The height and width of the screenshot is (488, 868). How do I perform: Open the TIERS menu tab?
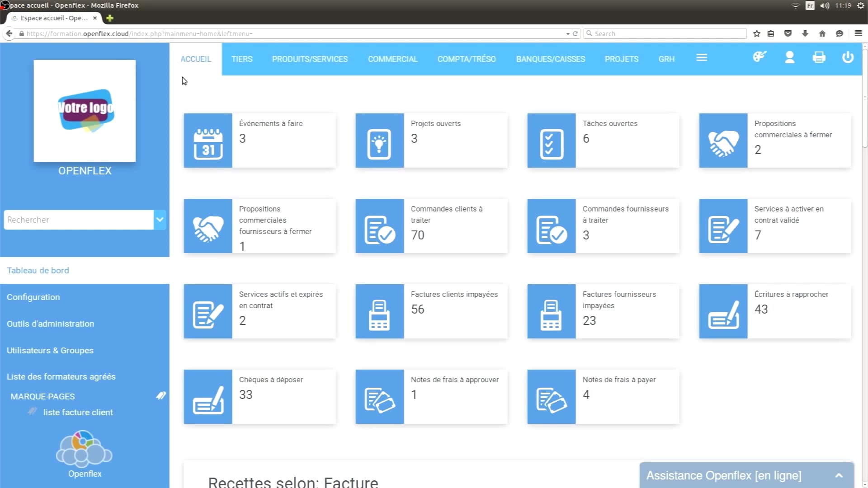242,59
